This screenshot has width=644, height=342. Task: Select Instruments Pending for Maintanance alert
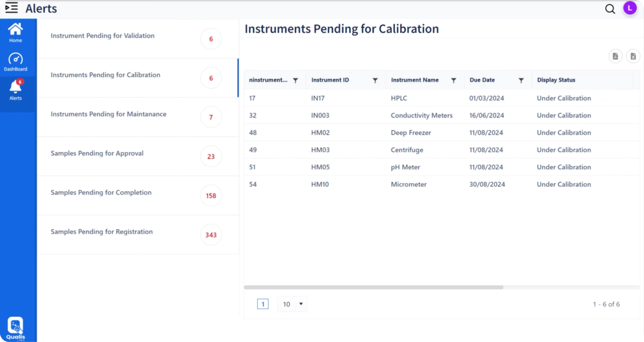tap(138, 117)
